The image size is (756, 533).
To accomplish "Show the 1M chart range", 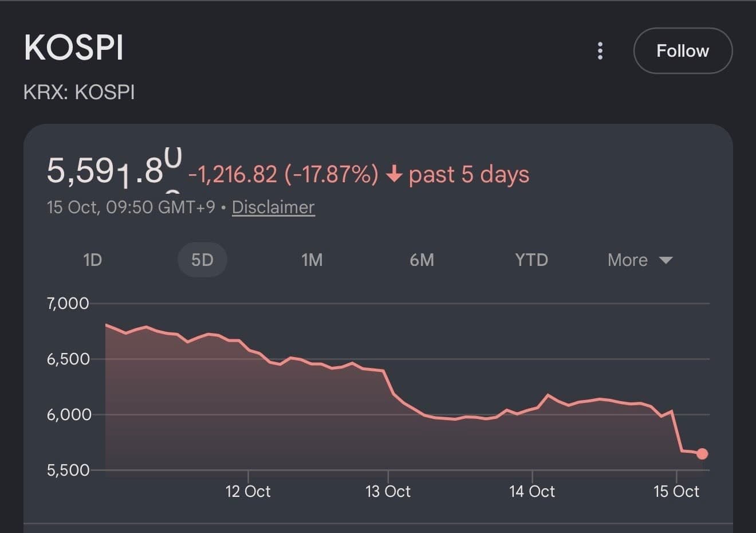I will (312, 260).
